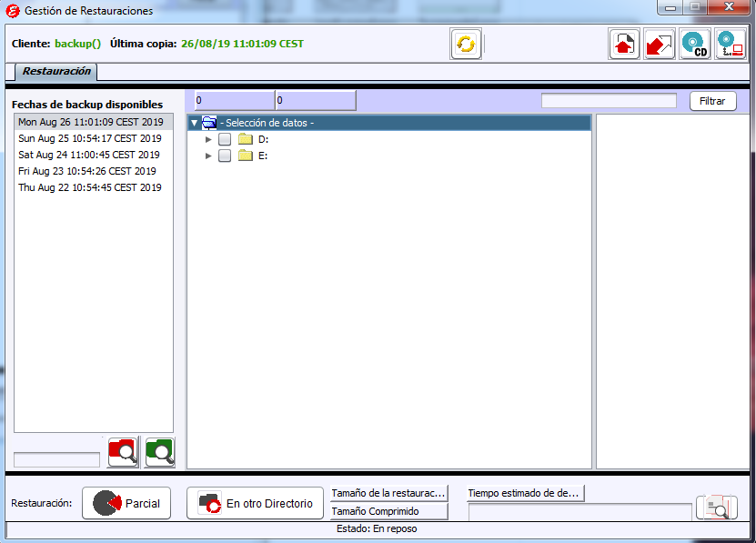Click the first counter field showing 0
This screenshot has width=756, height=543.
pyautogui.click(x=235, y=100)
